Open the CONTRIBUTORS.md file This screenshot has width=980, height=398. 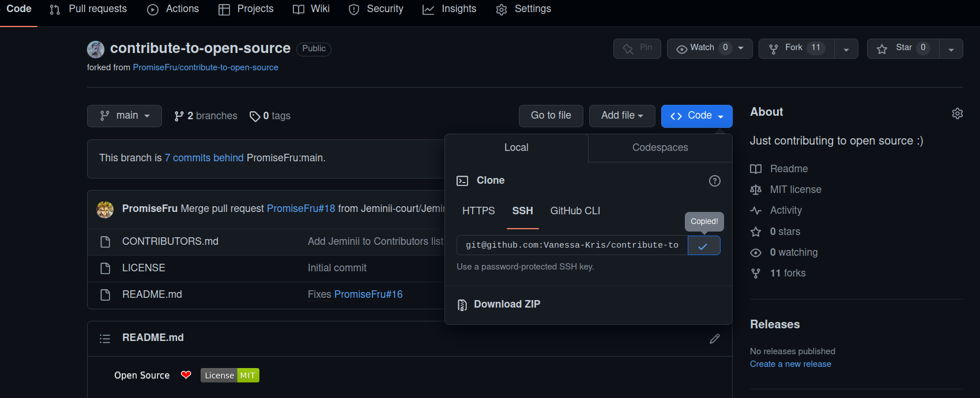point(170,241)
